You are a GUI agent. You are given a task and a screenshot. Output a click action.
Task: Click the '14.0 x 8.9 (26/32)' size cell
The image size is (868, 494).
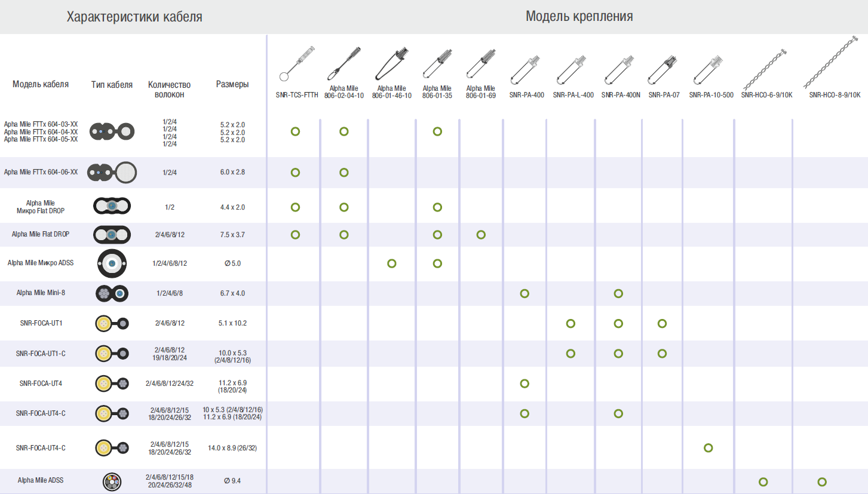pyautogui.click(x=232, y=447)
